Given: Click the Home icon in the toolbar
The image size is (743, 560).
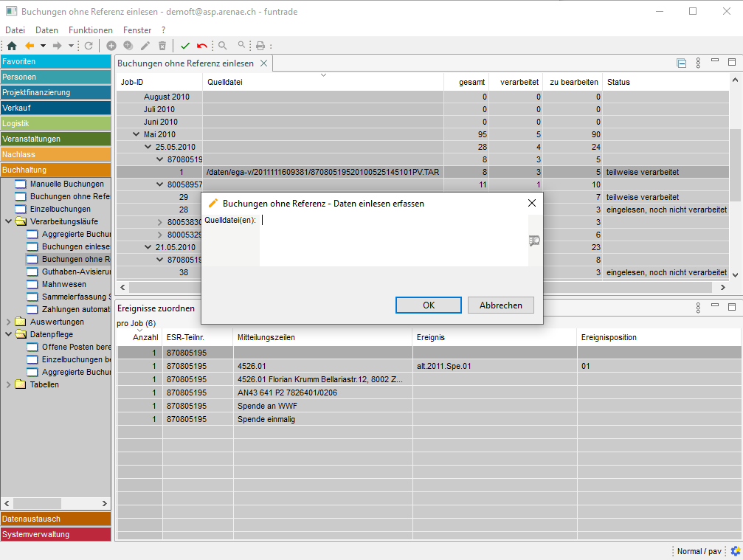Looking at the screenshot, I should click(x=11, y=46).
